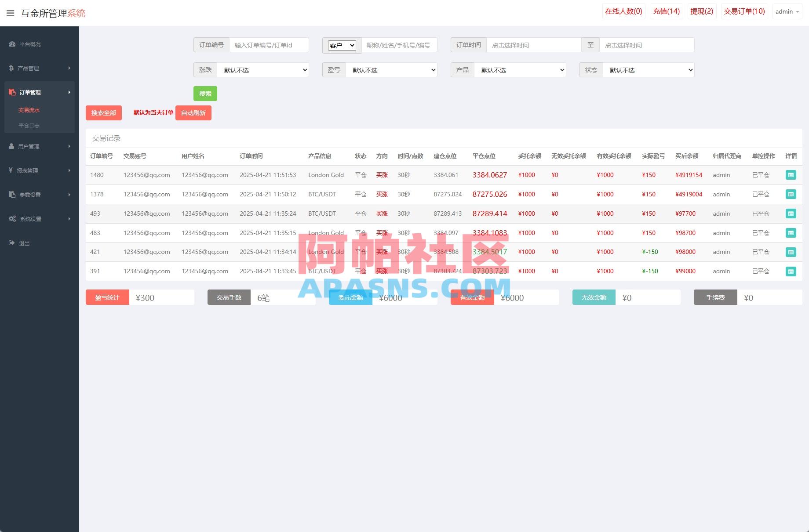Expand the 盈亏 dropdown menu

pyautogui.click(x=391, y=69)
